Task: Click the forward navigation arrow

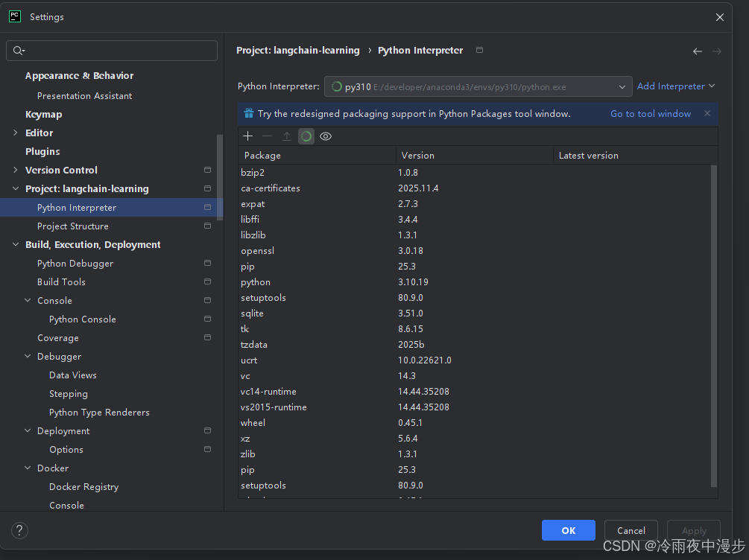Action: [x=717, y=51]
